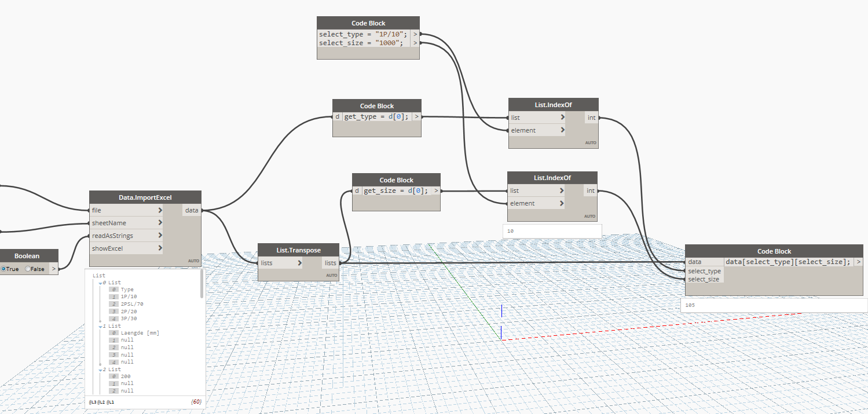Click select_type input port on final Code Block

pyautogui.click(x=704, y=271)
